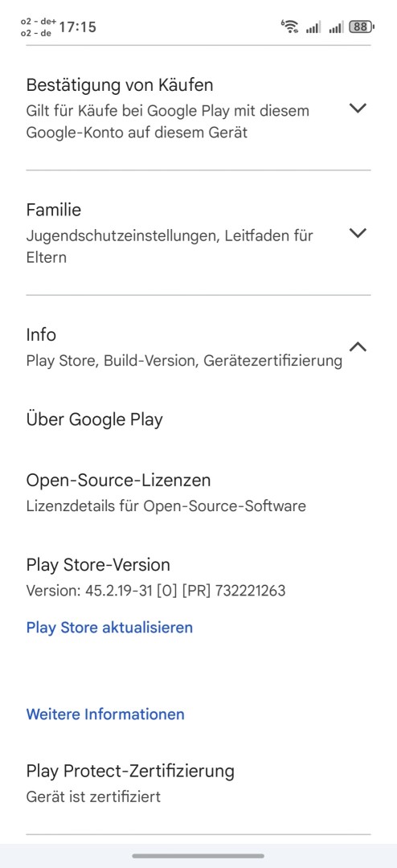
Task: Open the Weitere Informationen link
Action: pos(105,714)
